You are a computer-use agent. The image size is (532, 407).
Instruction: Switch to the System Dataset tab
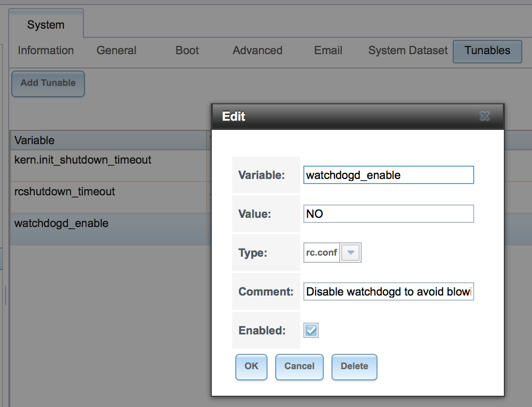click(x=408, y=51)
